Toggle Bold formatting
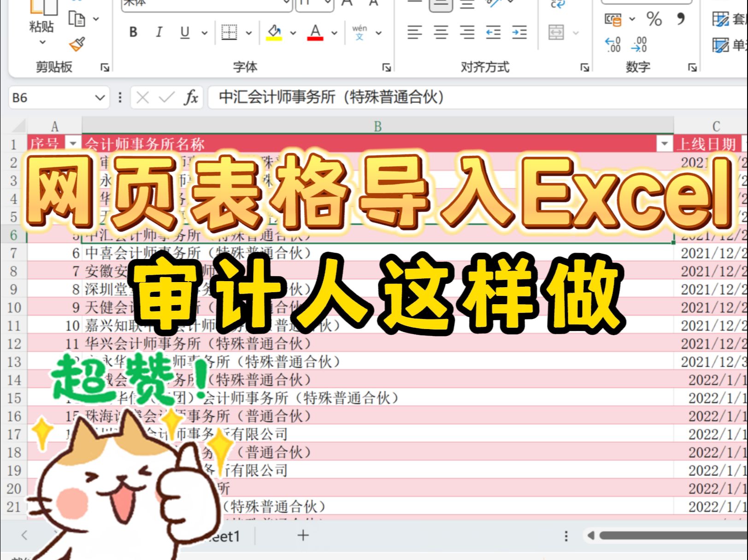748x560 pixels. coord(133,32)
